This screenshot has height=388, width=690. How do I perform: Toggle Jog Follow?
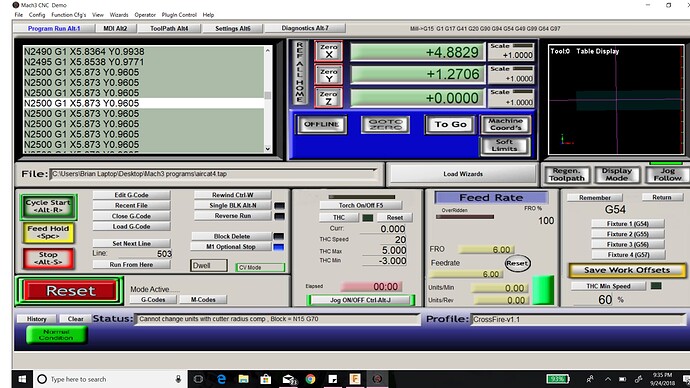[x=667, y=175]
